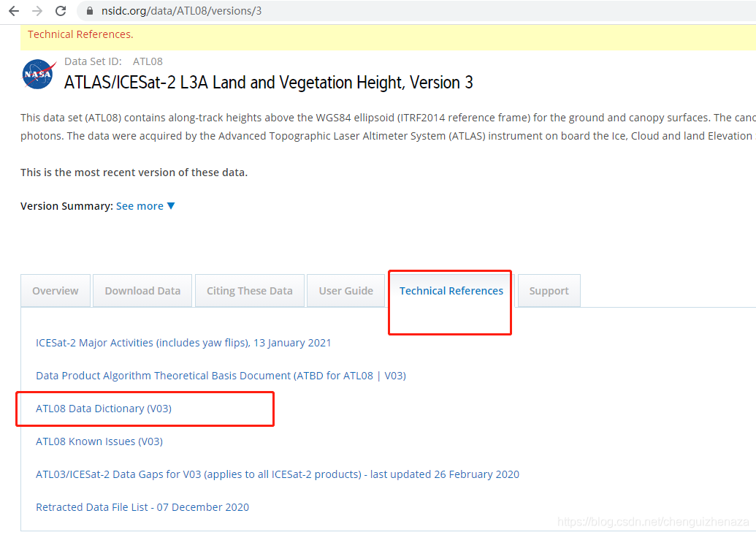Image resolution: width=756 pixels, height=535 pixels.
Task: Click 'This is the most recent version' text
Action: tap(134, 172)
